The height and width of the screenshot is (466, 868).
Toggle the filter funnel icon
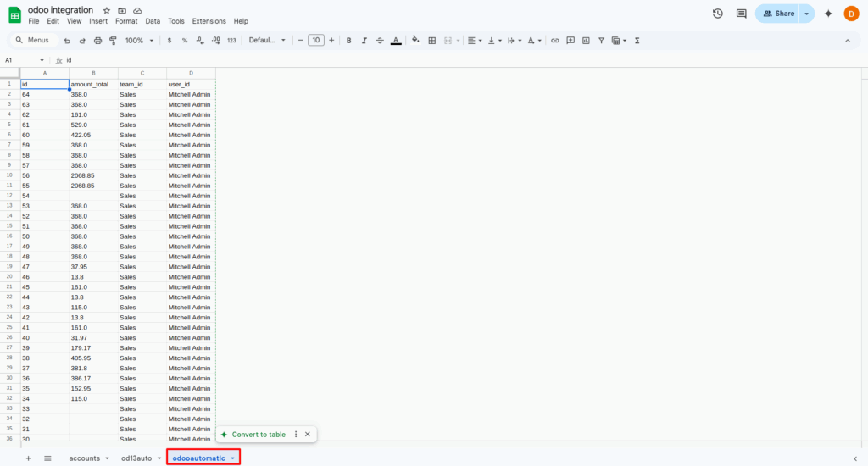click(601, 41)
